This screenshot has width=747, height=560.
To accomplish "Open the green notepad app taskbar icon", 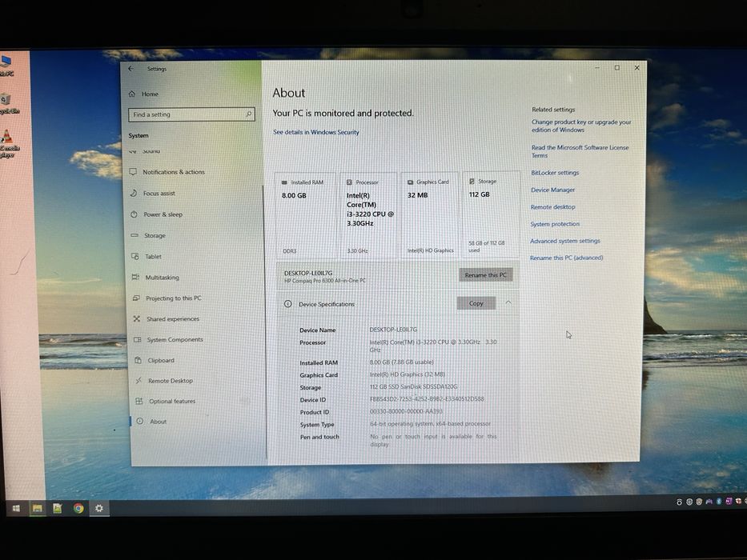I will [x=58, y=509].
